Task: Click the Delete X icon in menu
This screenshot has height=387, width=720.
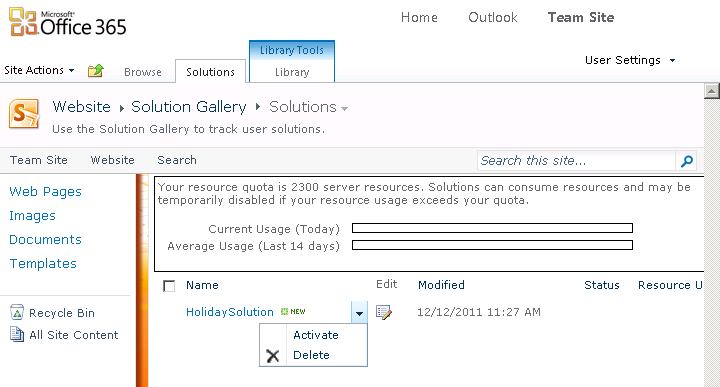Action: point(273,356)
